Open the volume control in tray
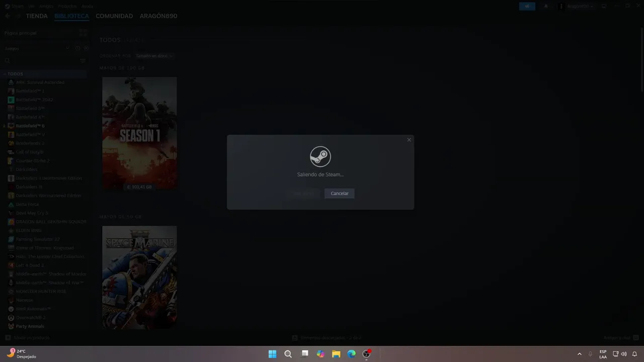Image resolution: width=644 pixels, height=362 pixels. [624, 354]
